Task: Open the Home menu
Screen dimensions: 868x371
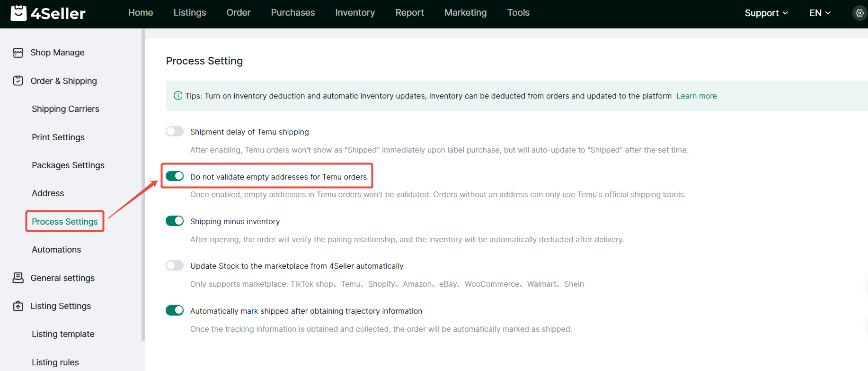Action: [141, 13]
